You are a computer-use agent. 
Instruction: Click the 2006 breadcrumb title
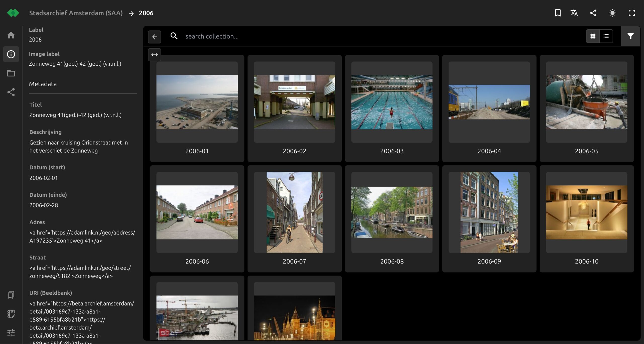coord(146,13)
